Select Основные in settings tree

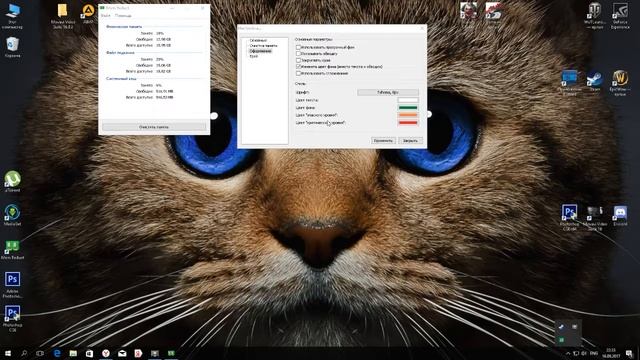point(258,40)
